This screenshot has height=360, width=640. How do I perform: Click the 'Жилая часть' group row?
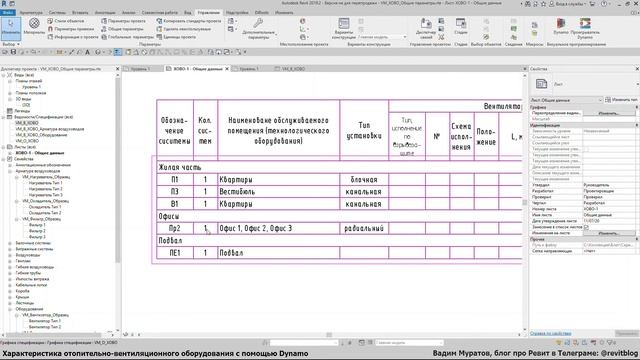(340, 167)
